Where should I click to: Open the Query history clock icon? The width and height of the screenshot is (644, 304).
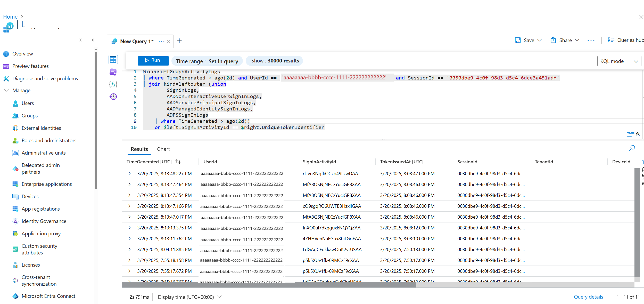[113, 97]
